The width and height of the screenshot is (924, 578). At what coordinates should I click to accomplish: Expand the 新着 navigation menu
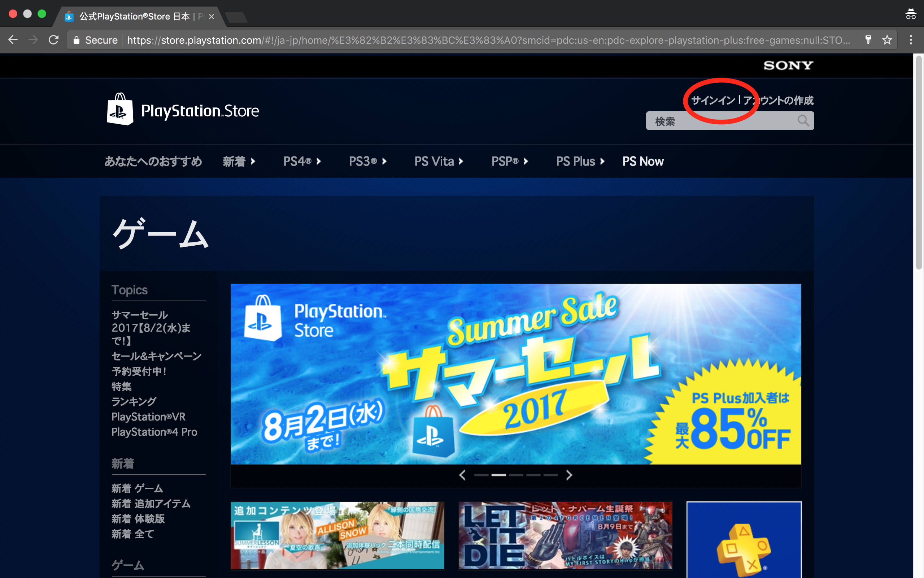point(239,161)
